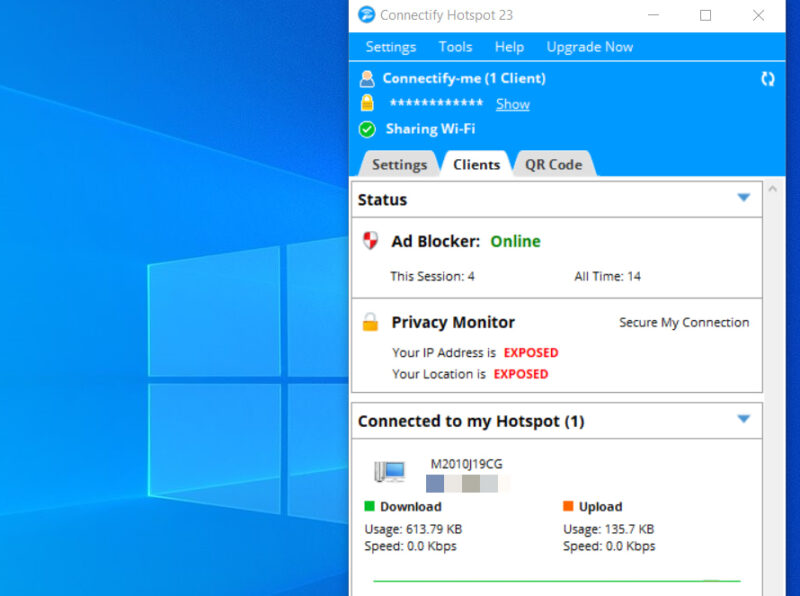This screenshot has width=800, height=596.
Task: Click the Connectify-me (1 Client) hotspot name
Action: click(464, 79)
